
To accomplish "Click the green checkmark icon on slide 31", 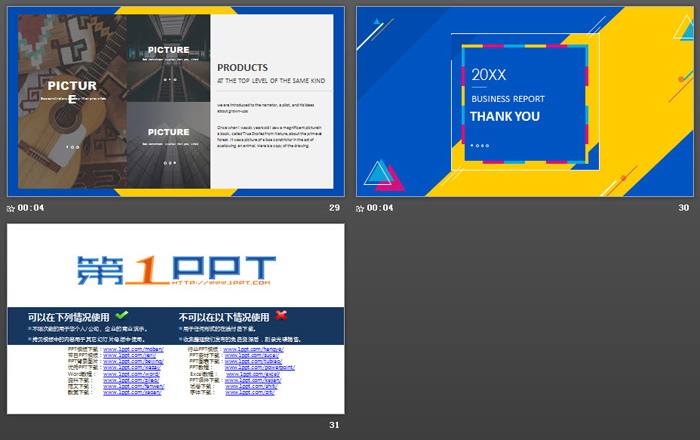I will coord(122,316).
